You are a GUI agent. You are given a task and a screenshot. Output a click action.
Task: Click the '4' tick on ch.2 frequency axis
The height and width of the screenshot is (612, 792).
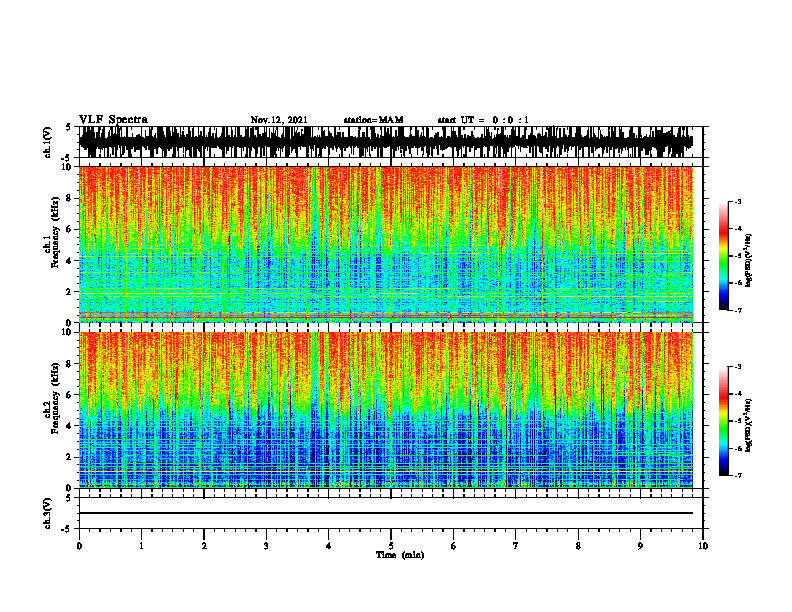tap(70, 426)
